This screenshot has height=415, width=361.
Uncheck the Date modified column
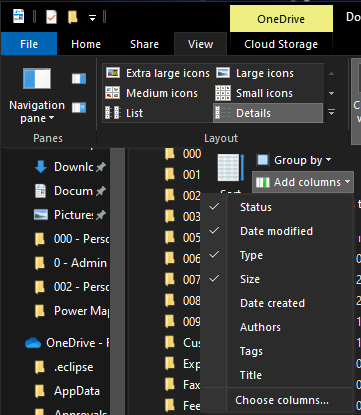click(277, 231)
